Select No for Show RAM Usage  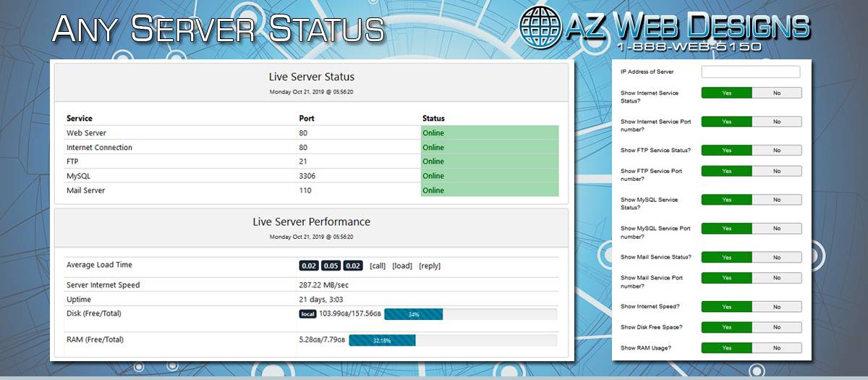(x=776, y=348)
